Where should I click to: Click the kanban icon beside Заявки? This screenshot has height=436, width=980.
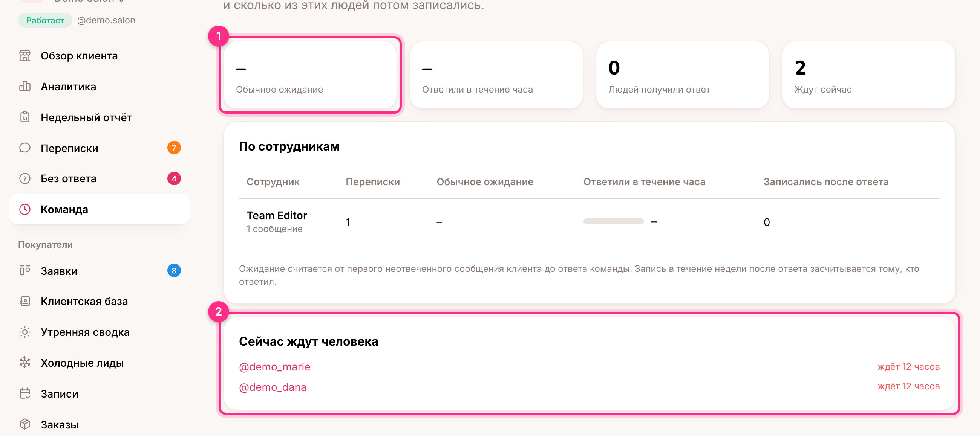(25, 271)
